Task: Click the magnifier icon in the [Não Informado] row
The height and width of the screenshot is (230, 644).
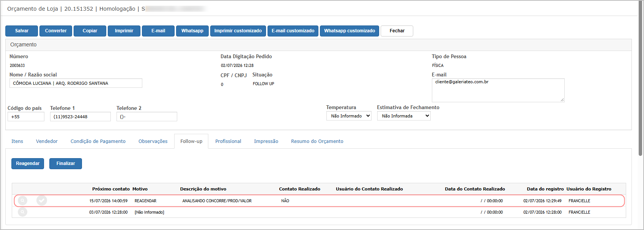Action: (23, 212)
